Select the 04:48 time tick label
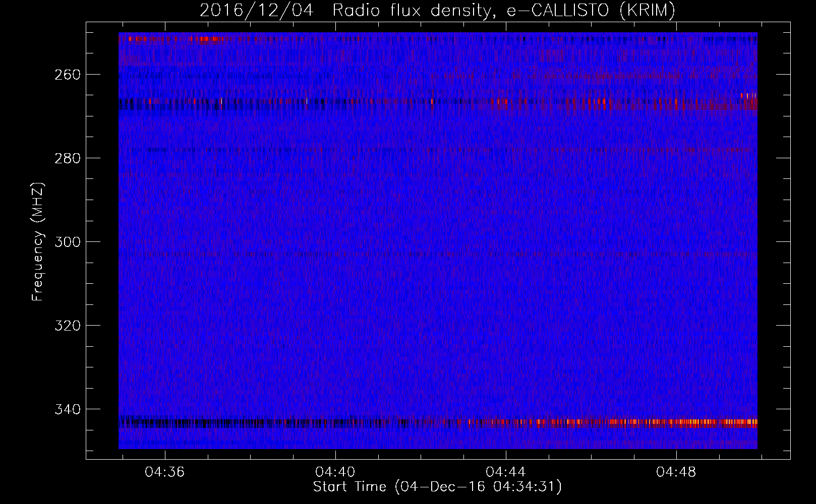 (x=676, y=472)
